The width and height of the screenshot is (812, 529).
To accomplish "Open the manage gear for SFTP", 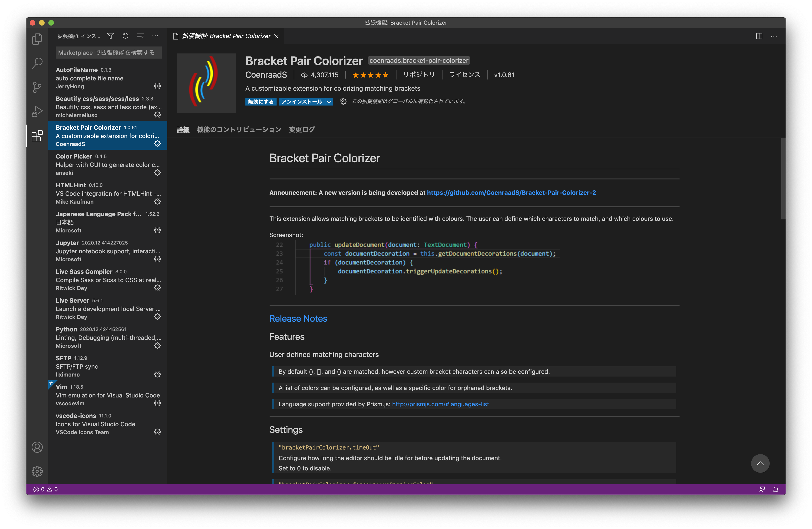I will click(158, 374).
